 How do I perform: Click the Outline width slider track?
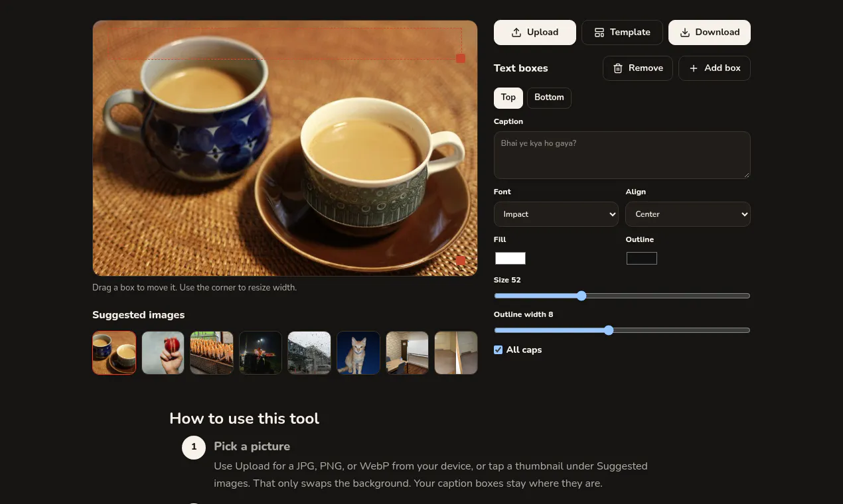(x=622, y=330)
